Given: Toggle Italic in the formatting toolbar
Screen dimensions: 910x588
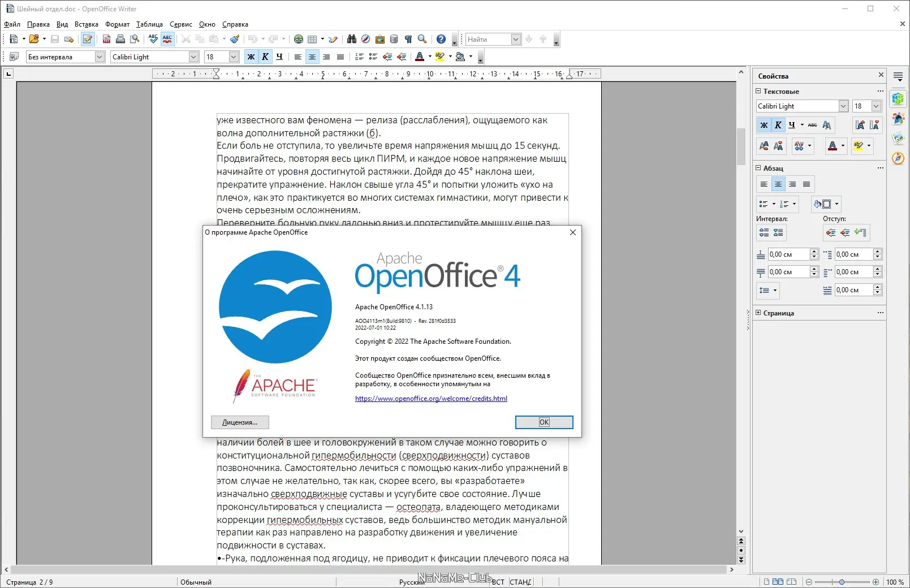Looking at the screenshot, I should pyautogui.click(x=265, y=57).
